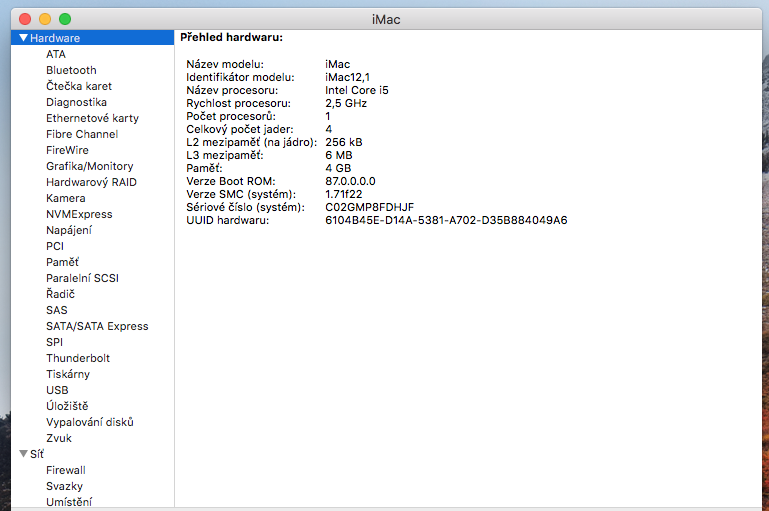
Task: Click the iMac12,1 model identifier value
Action: (x=347, y=77)
